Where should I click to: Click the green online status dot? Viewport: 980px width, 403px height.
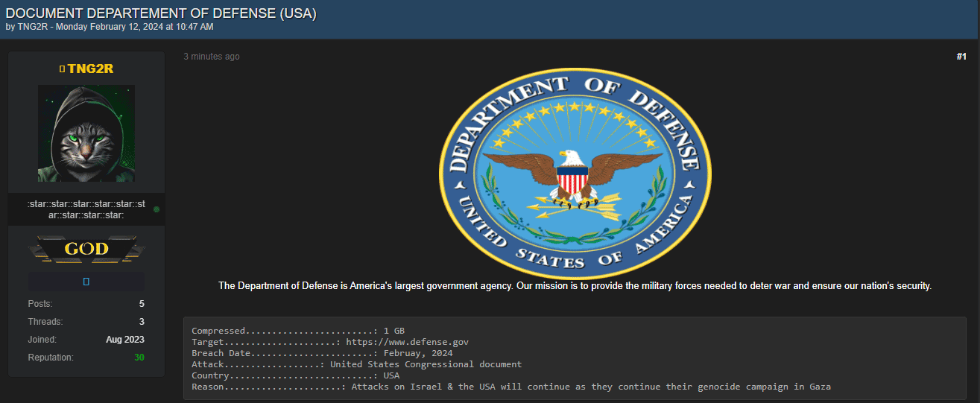point(157,209)
